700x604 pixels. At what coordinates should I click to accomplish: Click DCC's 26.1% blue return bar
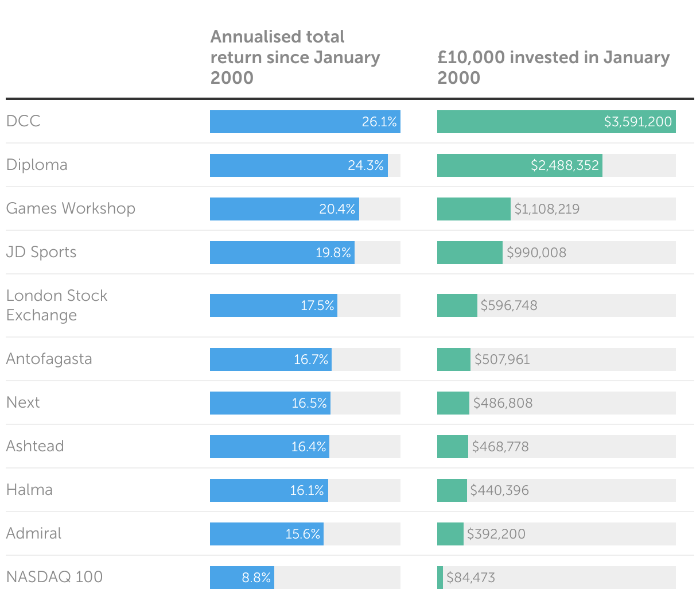[305, 122]
